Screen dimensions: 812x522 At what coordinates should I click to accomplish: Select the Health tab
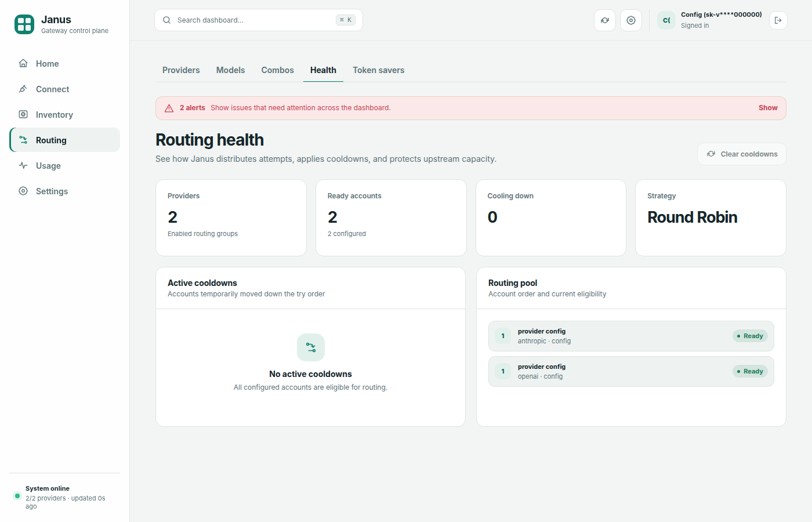click(x=323, y=70)
